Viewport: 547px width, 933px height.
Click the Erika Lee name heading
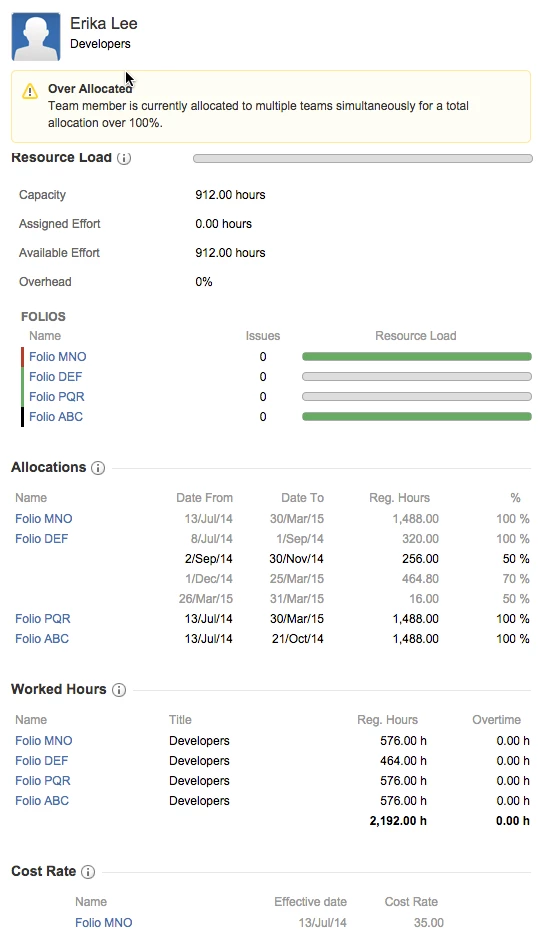(x=104, y=24)
